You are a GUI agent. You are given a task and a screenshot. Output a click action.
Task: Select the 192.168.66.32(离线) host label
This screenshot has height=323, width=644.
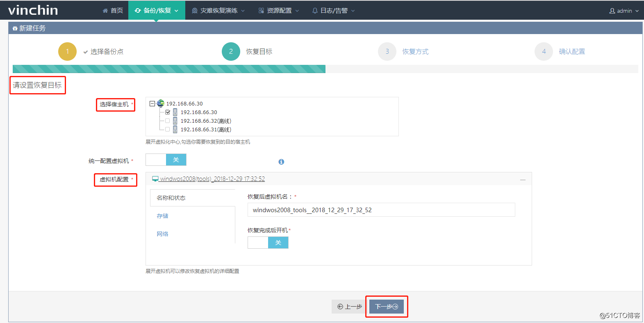(x=206, y=121)
